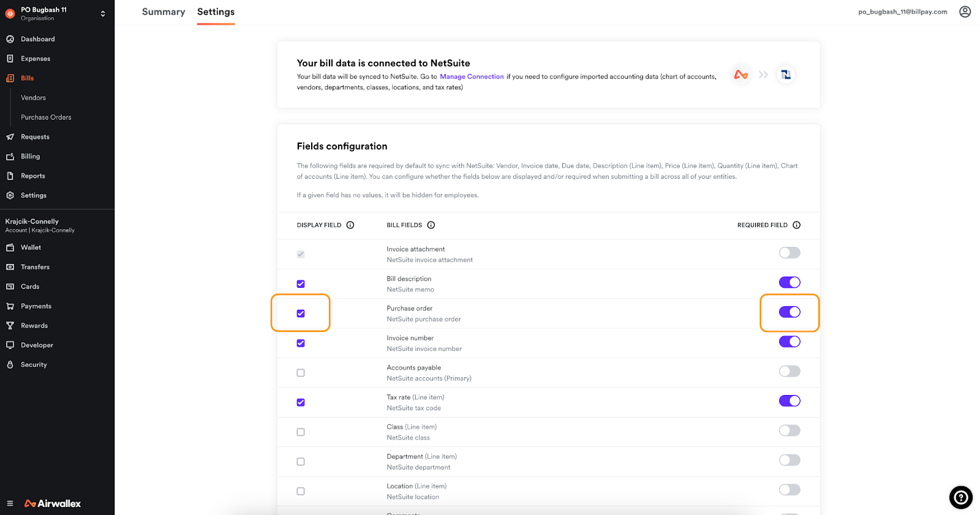Screen dimensions: 980x515
Task: Click the Security lock icon
Action: click(10, 364)
